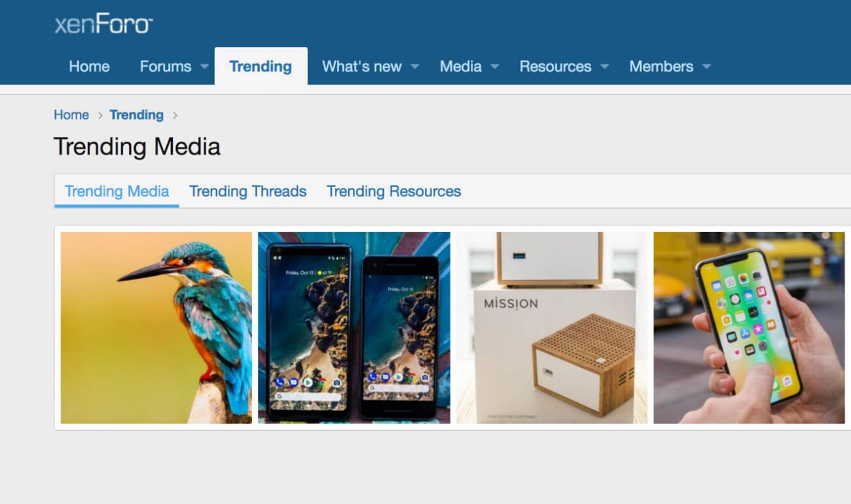Expand the Members dropdown arrow
This screenshot has height=504, width=851.
706,66
